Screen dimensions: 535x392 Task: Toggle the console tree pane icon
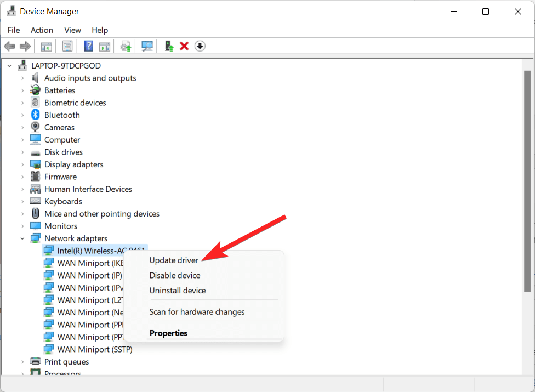46,46
